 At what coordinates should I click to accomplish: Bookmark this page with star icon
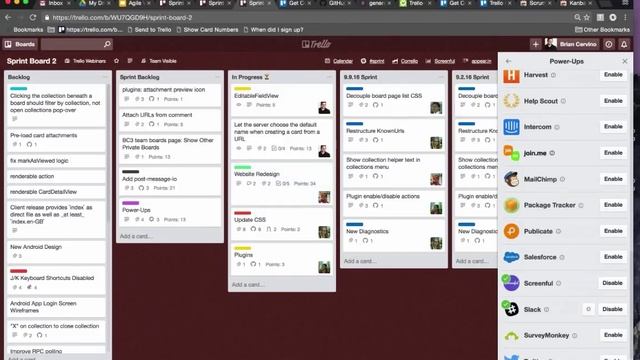tap(587, 18)
